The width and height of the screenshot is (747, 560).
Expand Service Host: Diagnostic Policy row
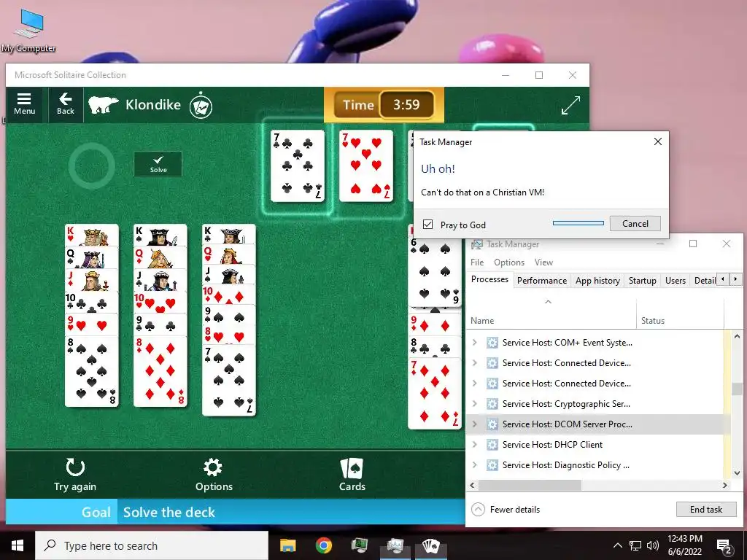tap(474, 464)
